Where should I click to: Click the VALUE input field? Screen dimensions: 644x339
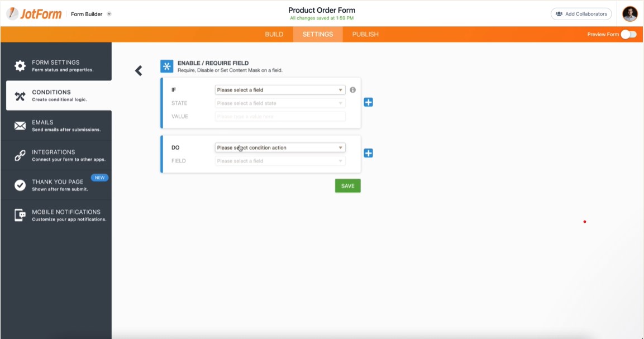click(x=280, y=117)
